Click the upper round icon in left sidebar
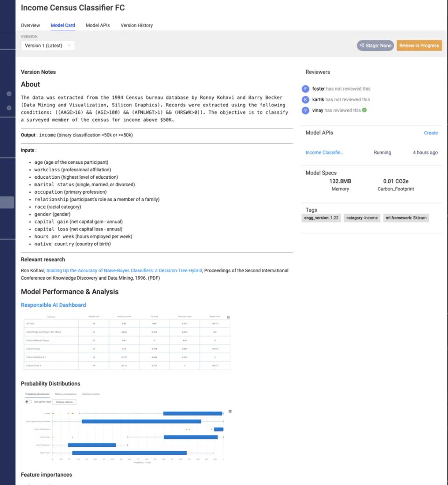448x485 pixels. 9,94
